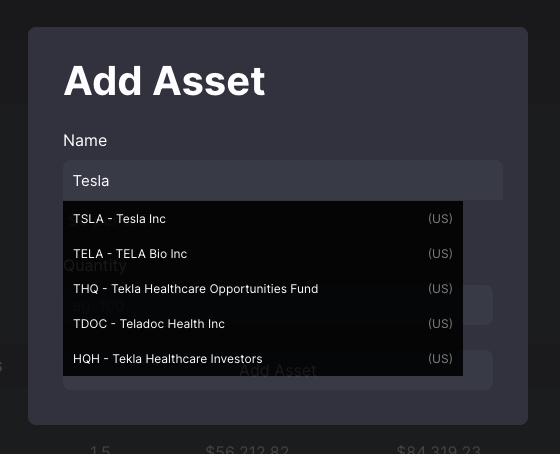This screenshot has width=560, height=454.
Task: Click the $84,319.23 value behind the dialog
Action: pyautogui.click(x=439, y=449)
